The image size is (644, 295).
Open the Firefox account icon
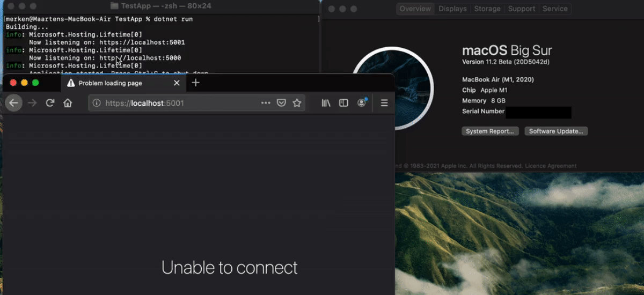(x=362, y=102)
